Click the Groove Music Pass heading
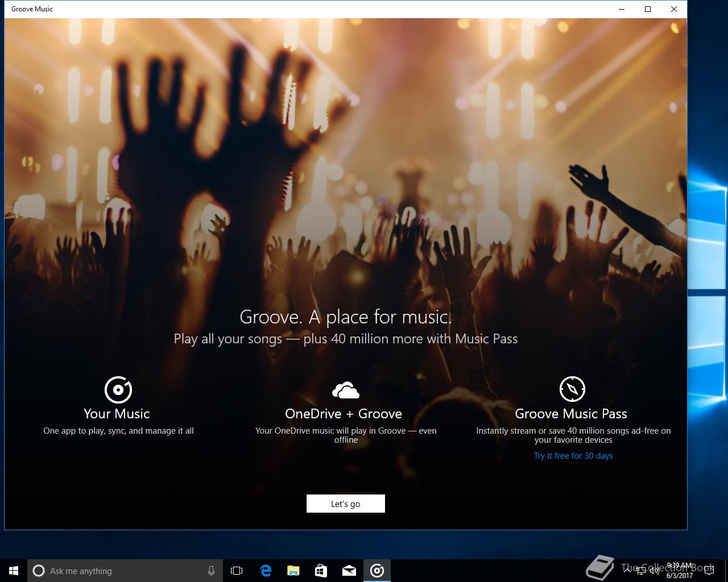 click(x=571, y=414)
